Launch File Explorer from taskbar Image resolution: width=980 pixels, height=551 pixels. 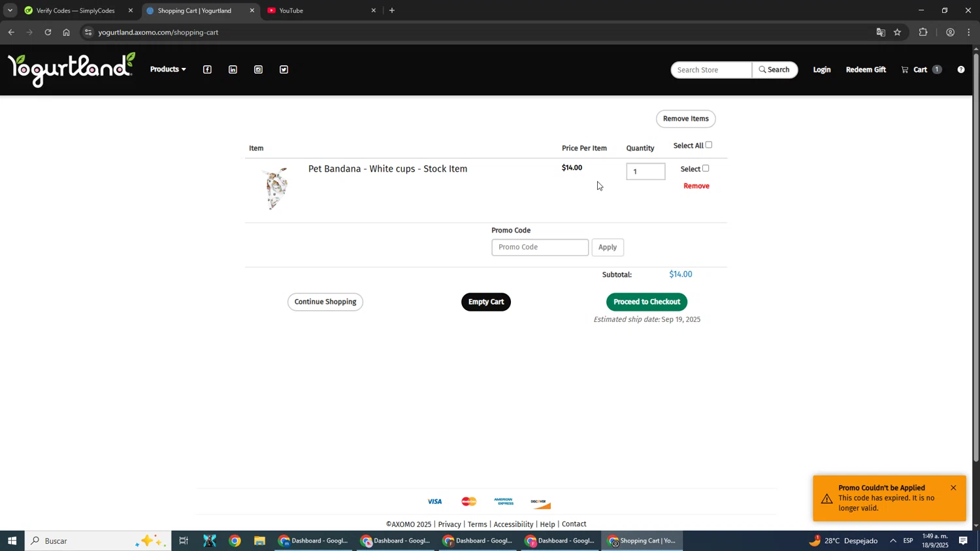click(x=260, y=541)
